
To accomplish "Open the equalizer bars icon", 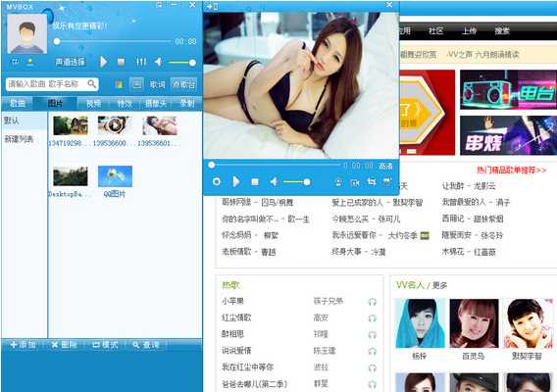I will click(141, 62).
